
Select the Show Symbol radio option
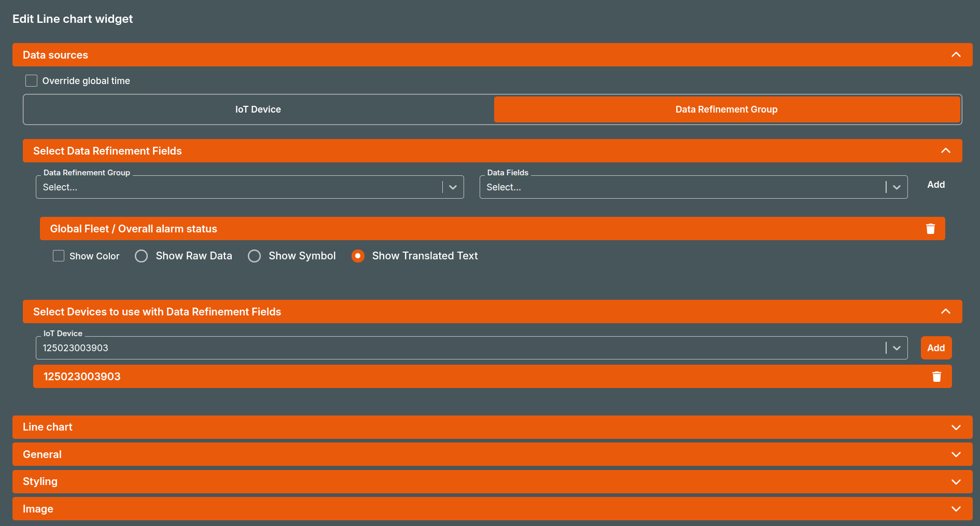[254, 256]
